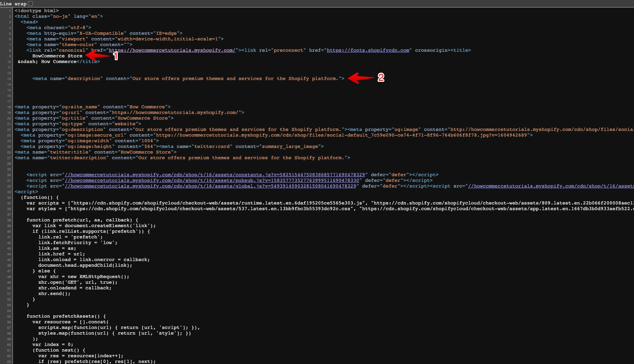Click the meta charset="utf-8" line

pos(59,28)
